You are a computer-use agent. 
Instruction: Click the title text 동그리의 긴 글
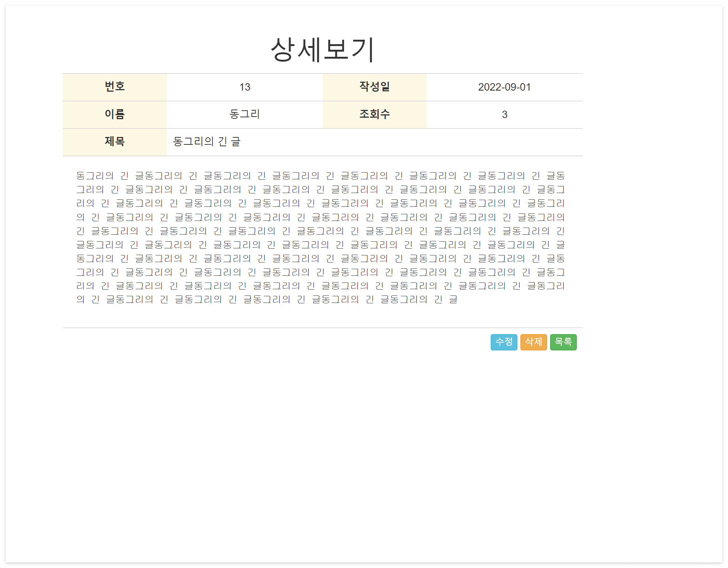pyautogui.click(x=207, y=142)
